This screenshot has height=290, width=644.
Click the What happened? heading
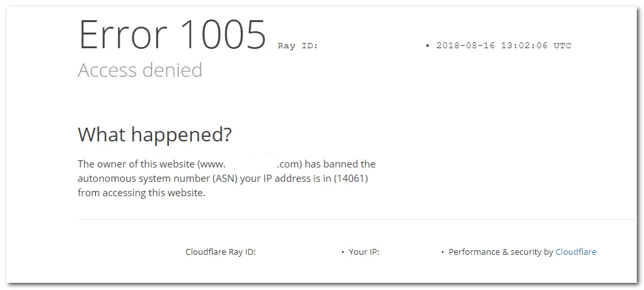(155, 134)
